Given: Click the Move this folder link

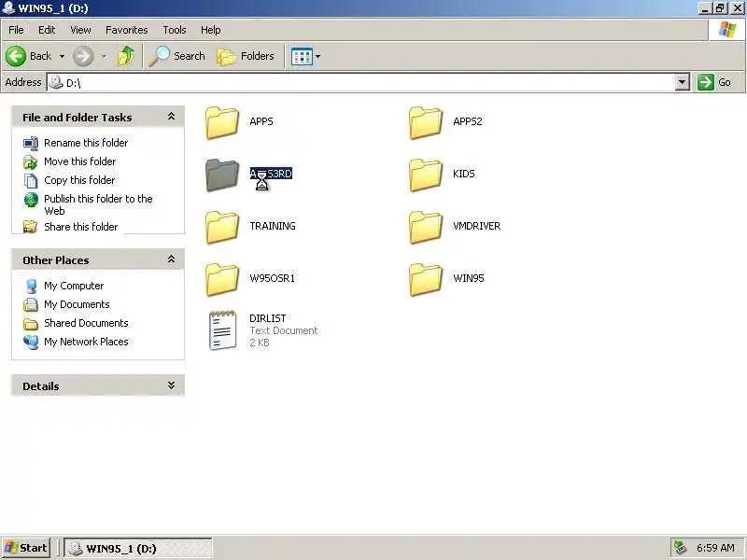Looking at the screenshot, I should click(79, 161).
